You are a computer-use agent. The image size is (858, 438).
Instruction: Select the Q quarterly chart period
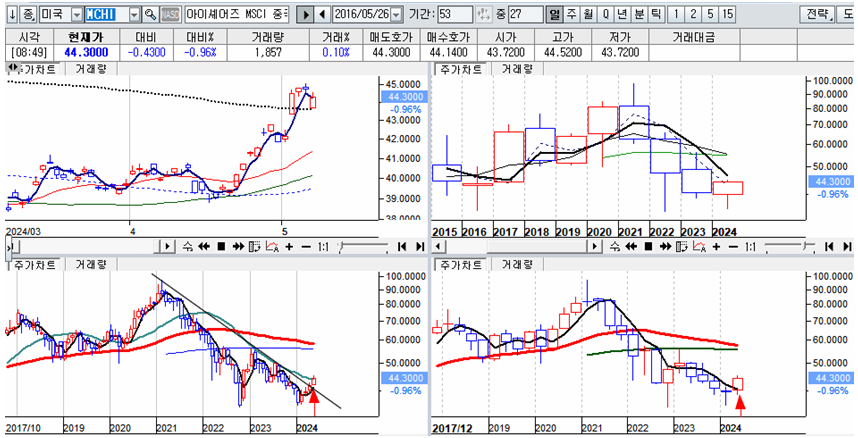coord(605,14)
